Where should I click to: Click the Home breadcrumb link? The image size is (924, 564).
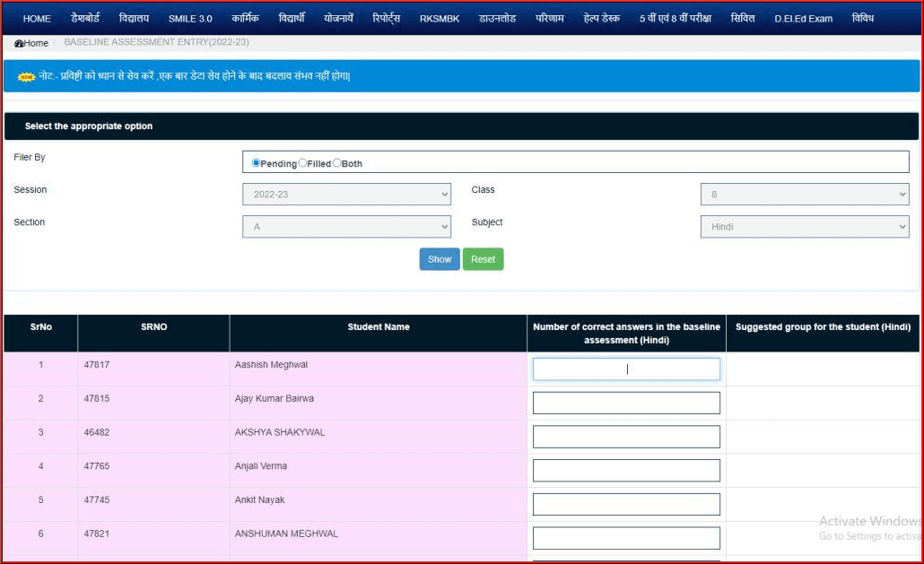(x=36, y=44)
